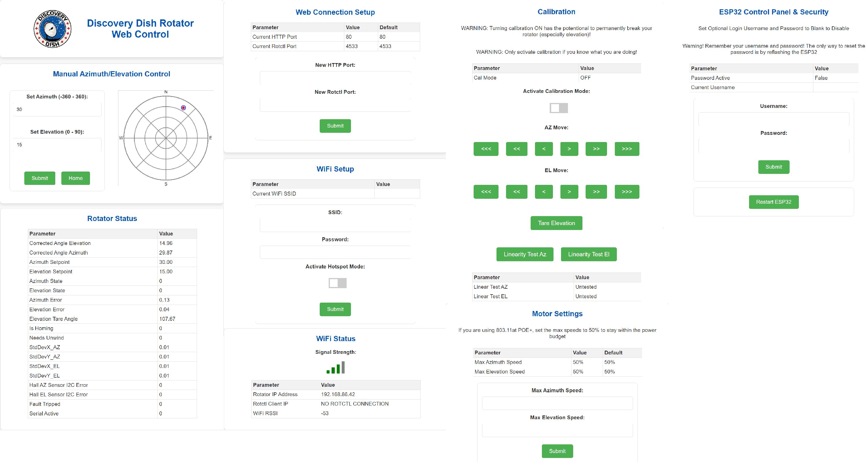Screen dimensions: 868x462
Task: Click the WiFi signal strength bars icon
Action: coord(336,367)
